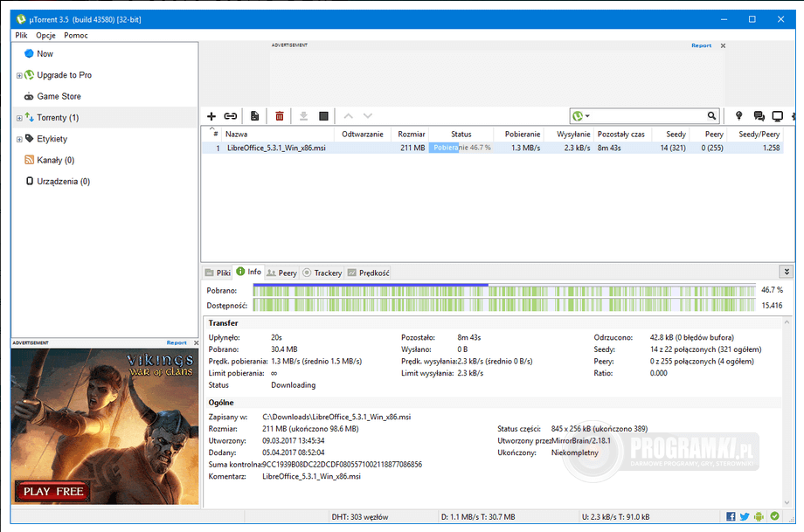
Task: Click Report link on sidebar advertisement
Action: pyautogui.click(x=177, y=342)
